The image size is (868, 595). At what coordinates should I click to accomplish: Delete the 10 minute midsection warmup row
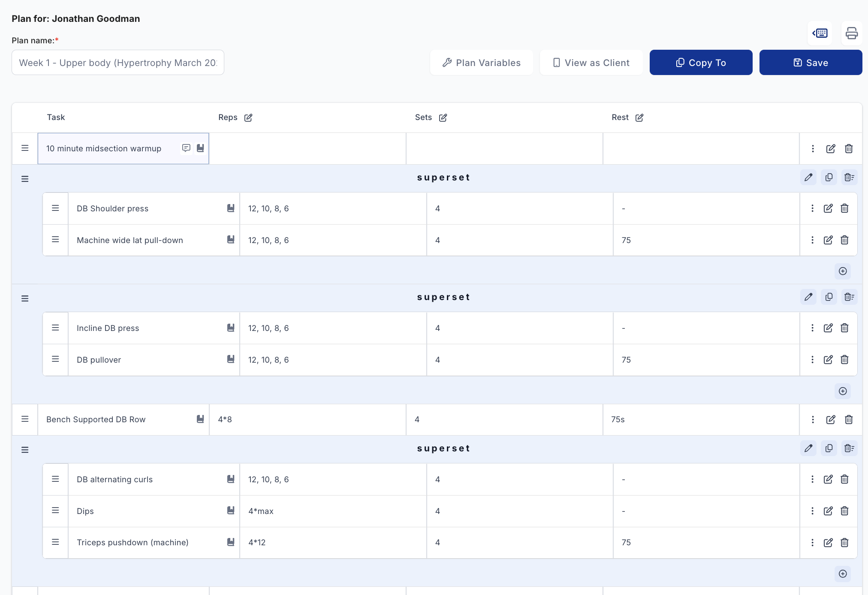[849, 149]
